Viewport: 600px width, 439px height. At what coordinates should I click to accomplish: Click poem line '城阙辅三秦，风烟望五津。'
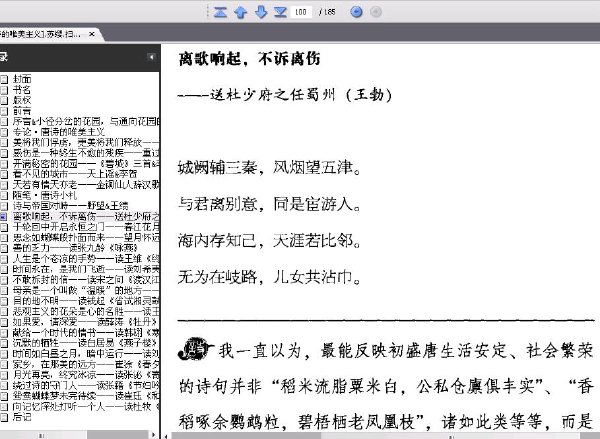pos(269,168)
